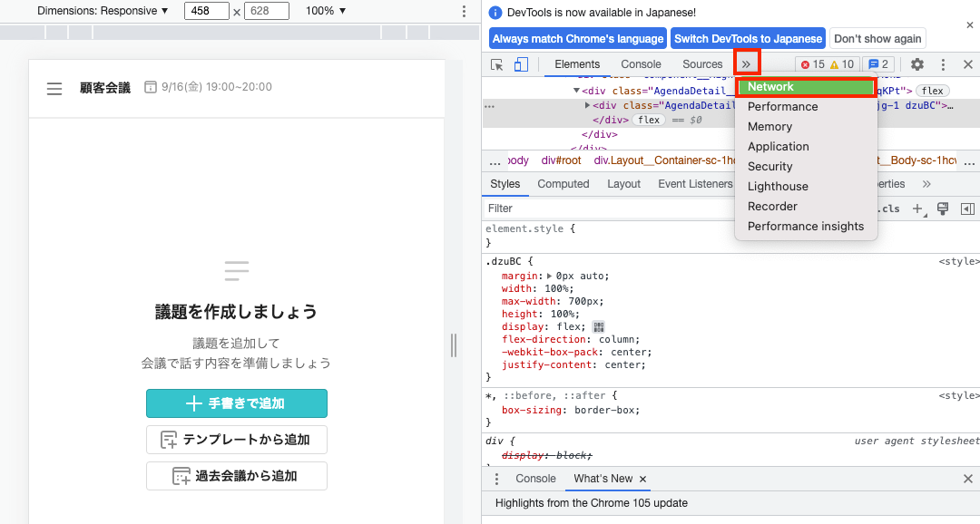Open Layout tab
This screenshot has height=524, width=980.
(623, 184)
